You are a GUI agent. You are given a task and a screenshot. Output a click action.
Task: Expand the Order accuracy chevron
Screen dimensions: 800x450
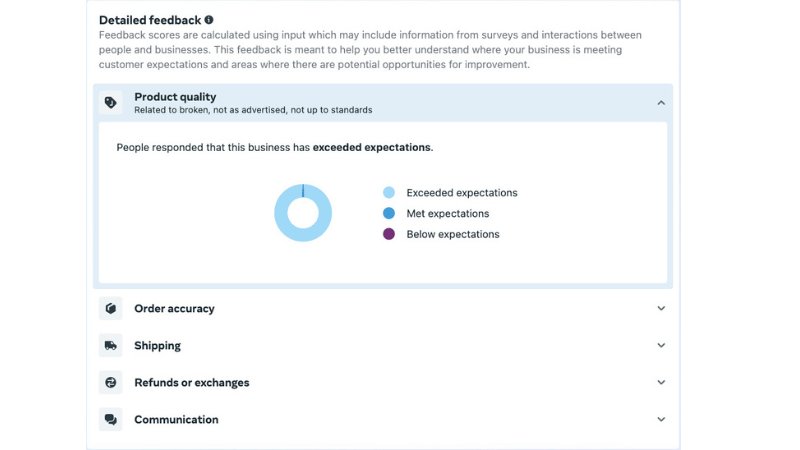[661, 309]
